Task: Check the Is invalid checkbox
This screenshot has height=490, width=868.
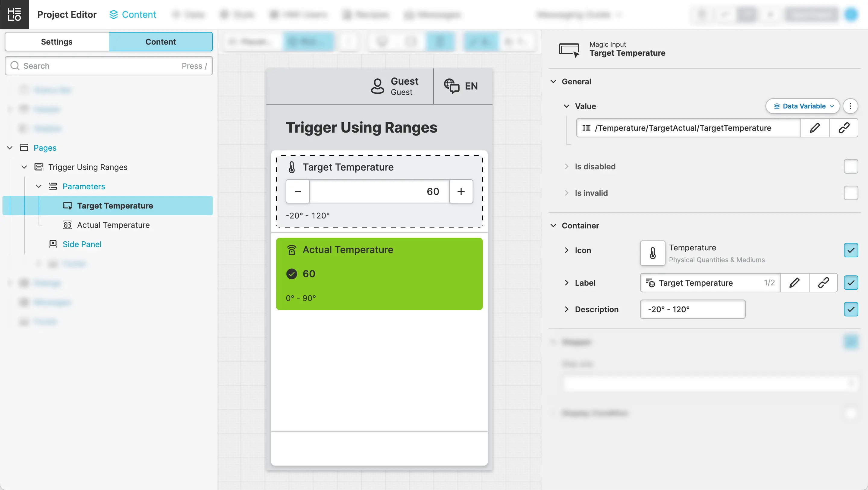Action: coord(851,193)
